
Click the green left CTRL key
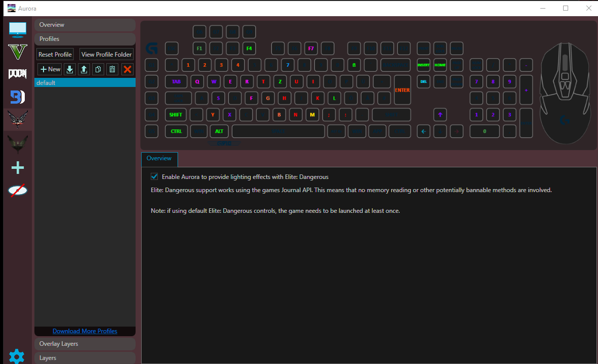pyautogui.click(x=176, y=131)
